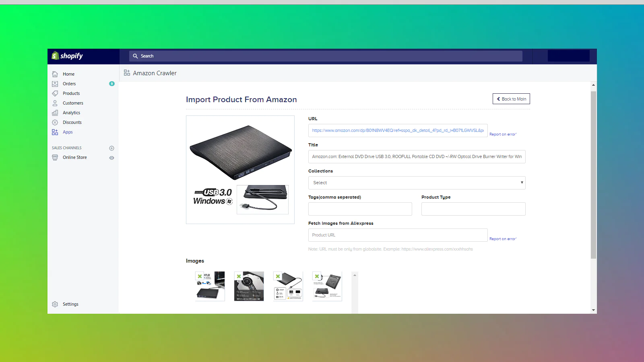644x362 pixels.
Task: Remove the first image with green X
Action: (200, 276)
